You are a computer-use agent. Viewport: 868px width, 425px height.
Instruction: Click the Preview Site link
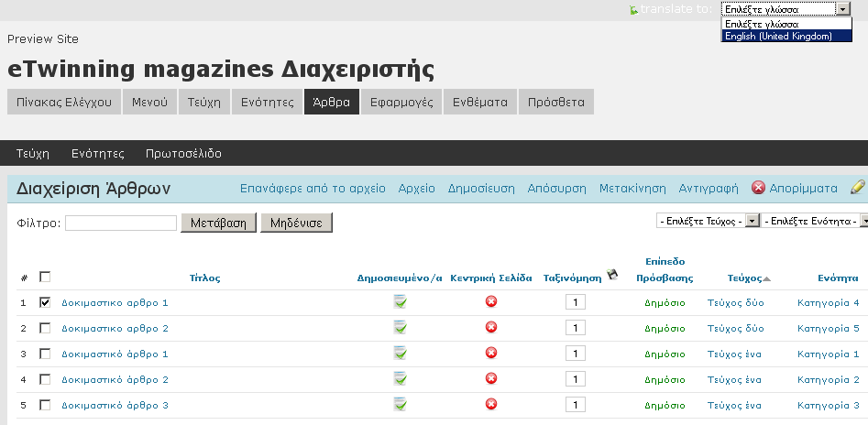(x=43, y=38)
